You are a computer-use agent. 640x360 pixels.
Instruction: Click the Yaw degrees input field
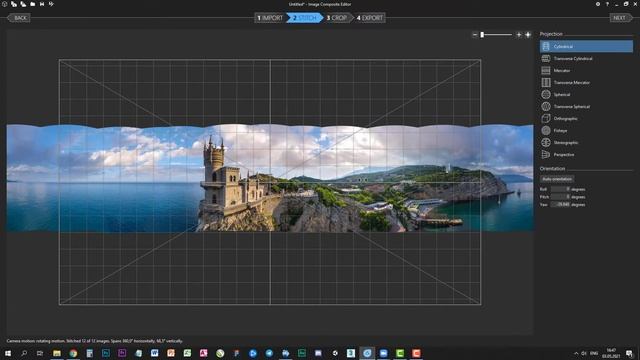560,204
